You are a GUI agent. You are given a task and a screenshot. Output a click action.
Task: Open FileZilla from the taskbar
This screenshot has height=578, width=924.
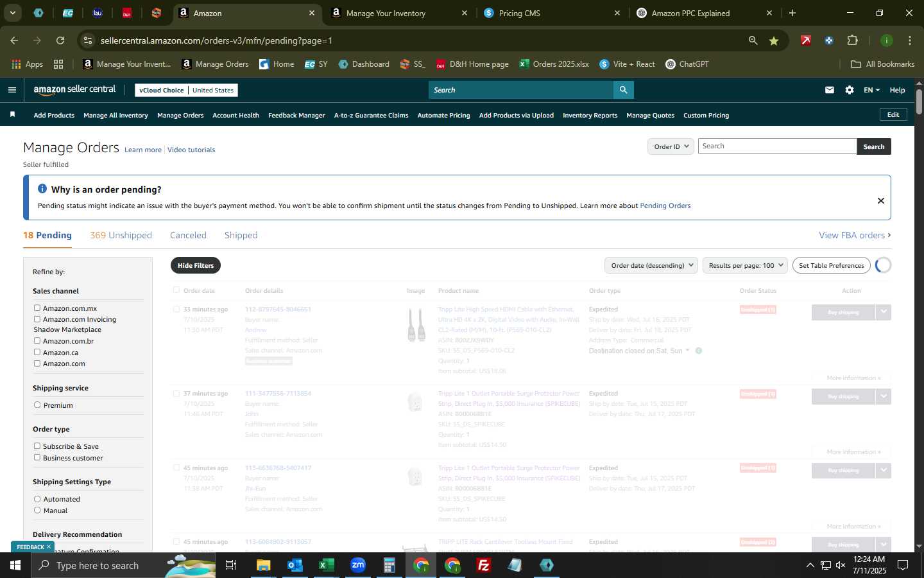coord(484,565)
